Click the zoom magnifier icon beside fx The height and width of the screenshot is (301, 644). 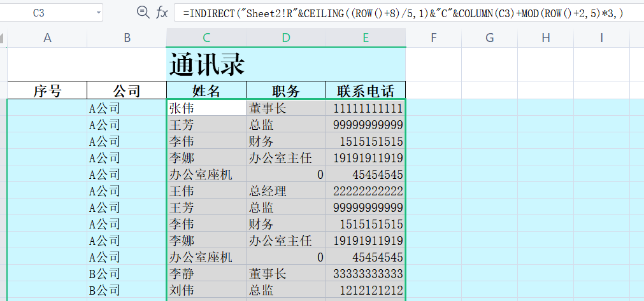143,13
